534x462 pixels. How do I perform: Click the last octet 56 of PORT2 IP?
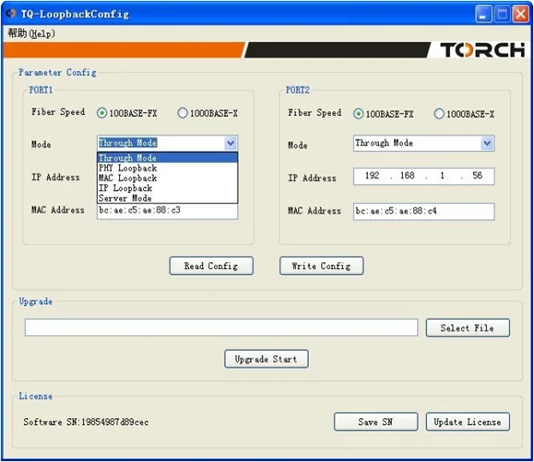pos(477,176)
